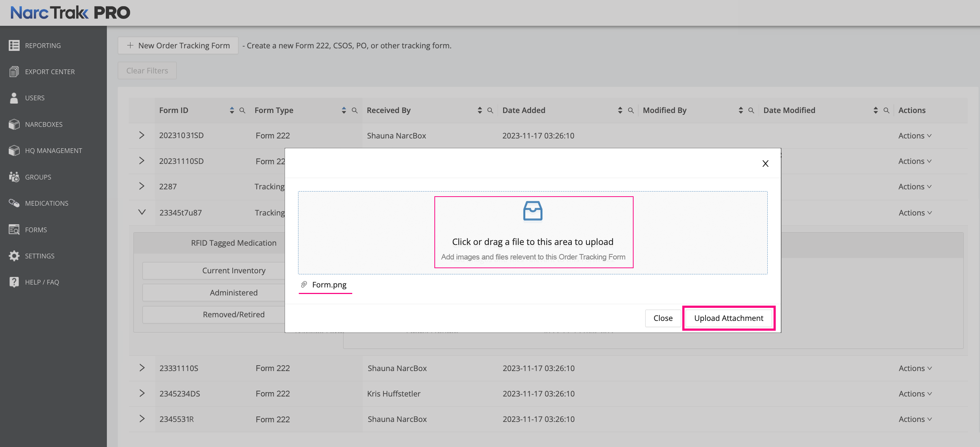Screen dimensions: 980x447
Task: Select the Forms sidebar item
Action: pyautogui.click(x=36, y=230)
